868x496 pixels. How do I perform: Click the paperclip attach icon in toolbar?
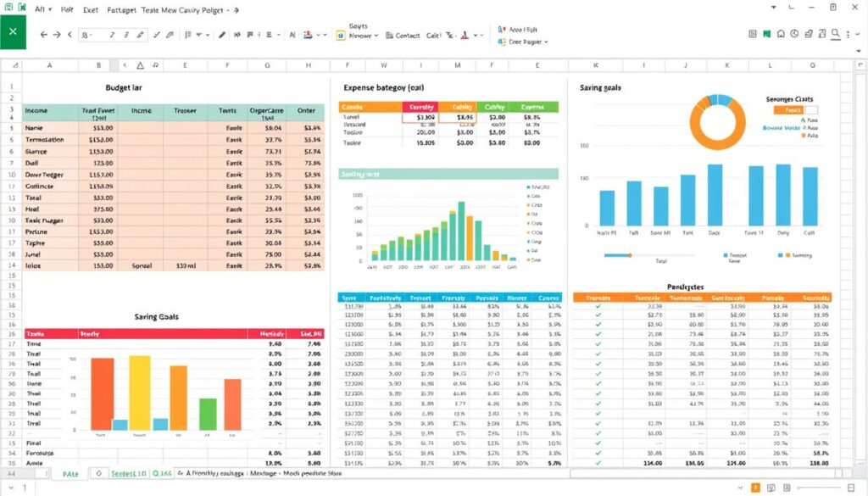click(170, 35)
